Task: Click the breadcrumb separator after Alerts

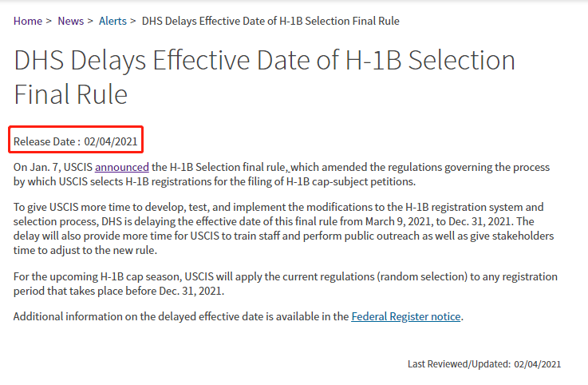Action: click(133, 21)
